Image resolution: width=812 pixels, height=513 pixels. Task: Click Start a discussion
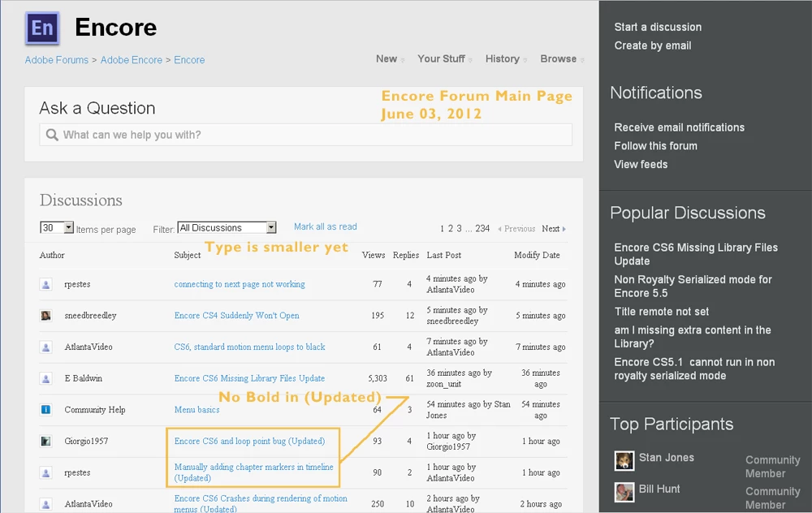pos(658,27)
